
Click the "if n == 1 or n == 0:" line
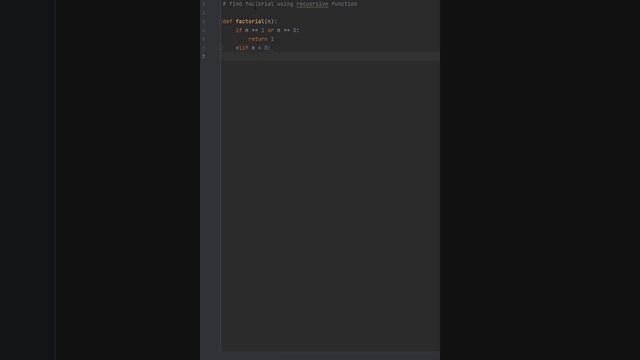(267, 30)
